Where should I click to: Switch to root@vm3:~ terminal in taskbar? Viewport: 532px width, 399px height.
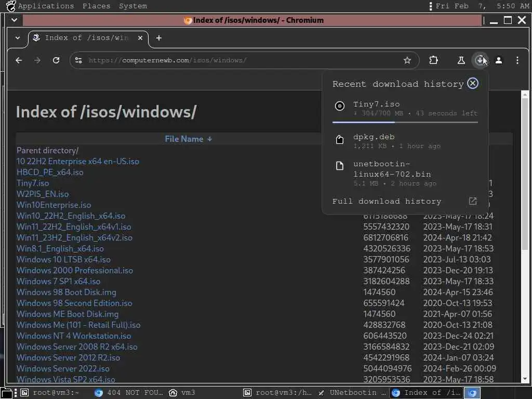[x=50, y=393]
